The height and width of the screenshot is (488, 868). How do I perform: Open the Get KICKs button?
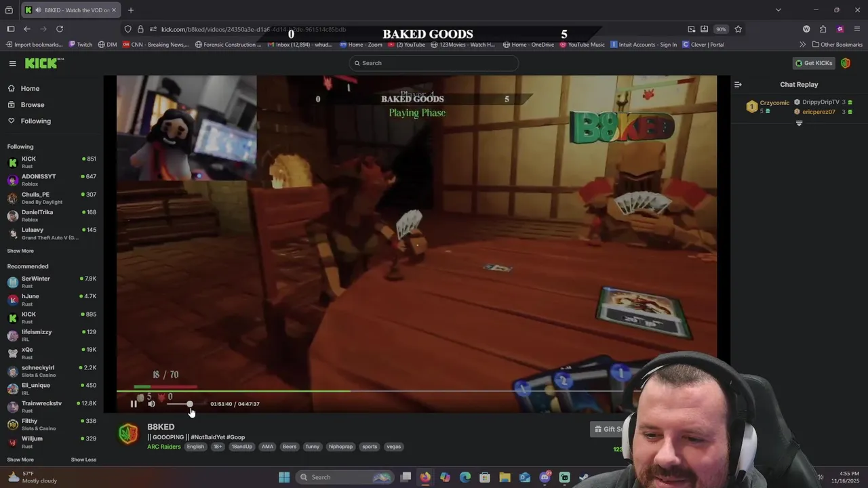(x=814, y=63)
